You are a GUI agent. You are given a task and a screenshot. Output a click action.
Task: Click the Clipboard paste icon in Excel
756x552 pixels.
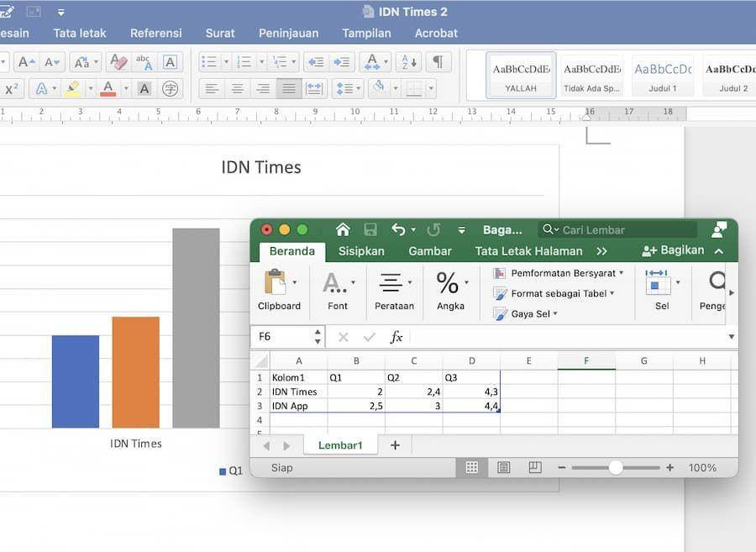pyautogui.click(x=276, y=282)
